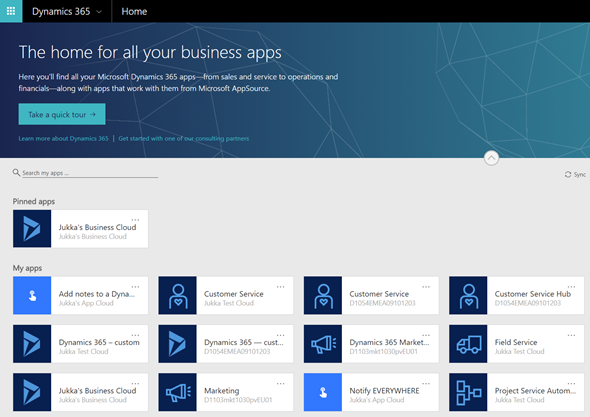Collapse the banner with the up-chevron circle
The image size is (590, 417).
point(491,158)
